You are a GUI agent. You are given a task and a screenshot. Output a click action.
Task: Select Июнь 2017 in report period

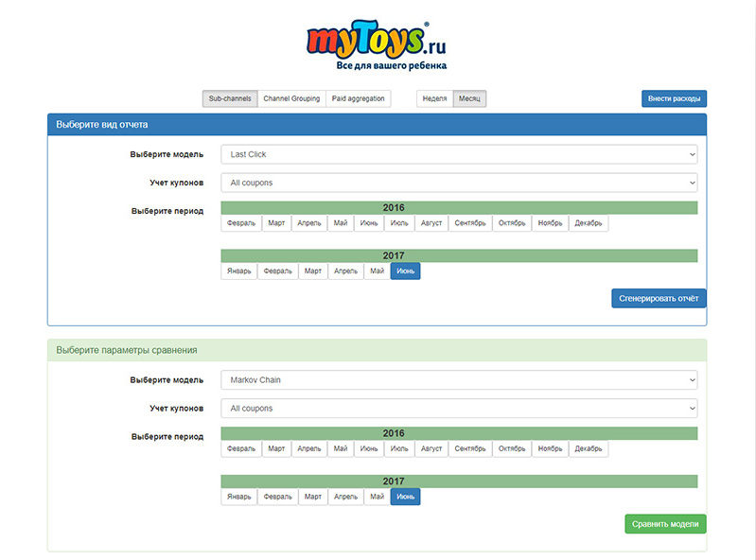click(405, 271)
